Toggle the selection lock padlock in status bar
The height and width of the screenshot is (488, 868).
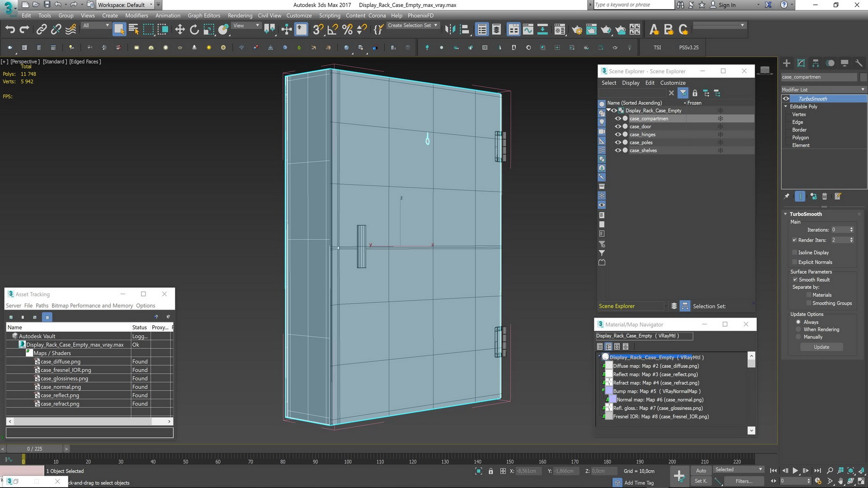click(491, 471)
